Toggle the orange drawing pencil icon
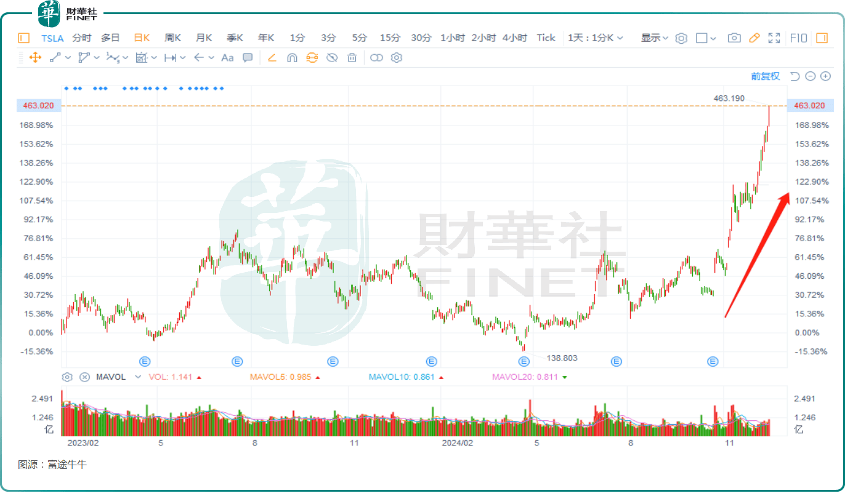 tap(754, 38)
